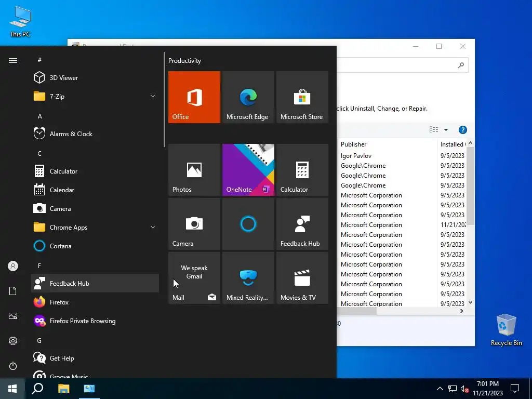Open the Pictures icon in the Start sidebar
Viewport: 532px width, 399px height.
[13, 316]
